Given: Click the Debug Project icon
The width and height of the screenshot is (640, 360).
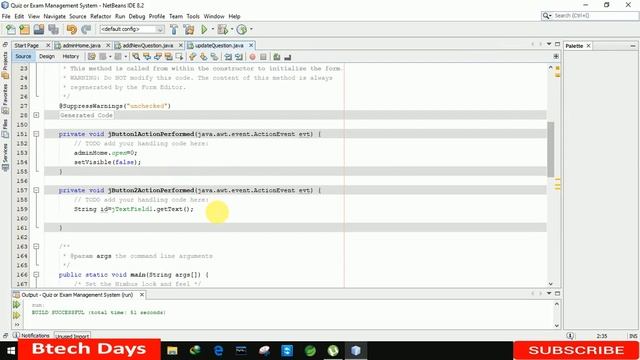Looking at the screenshot, I should pos(222,29).
